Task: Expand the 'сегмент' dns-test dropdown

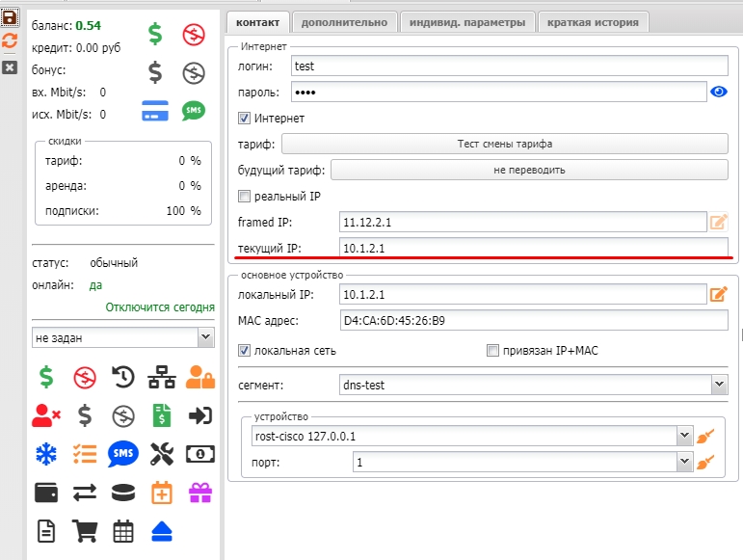Action: (719, 386)
